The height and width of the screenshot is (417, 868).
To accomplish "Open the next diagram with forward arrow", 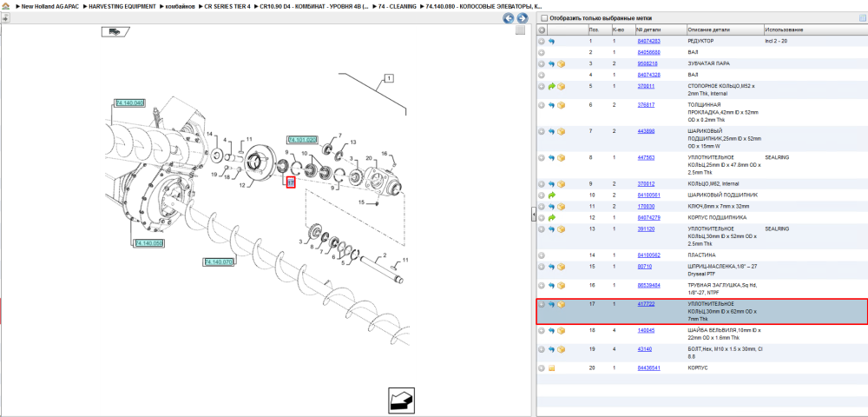I will [x=522, y=18].
